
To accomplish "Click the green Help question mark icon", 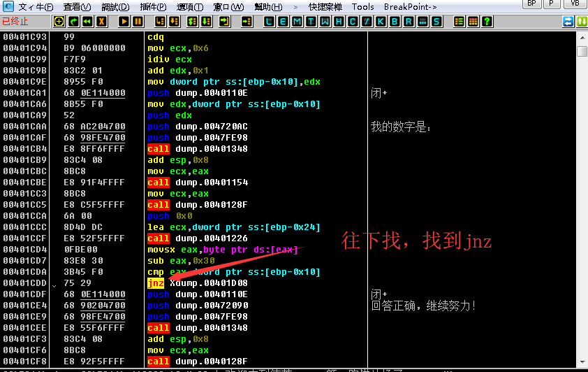I will [487, 22].
